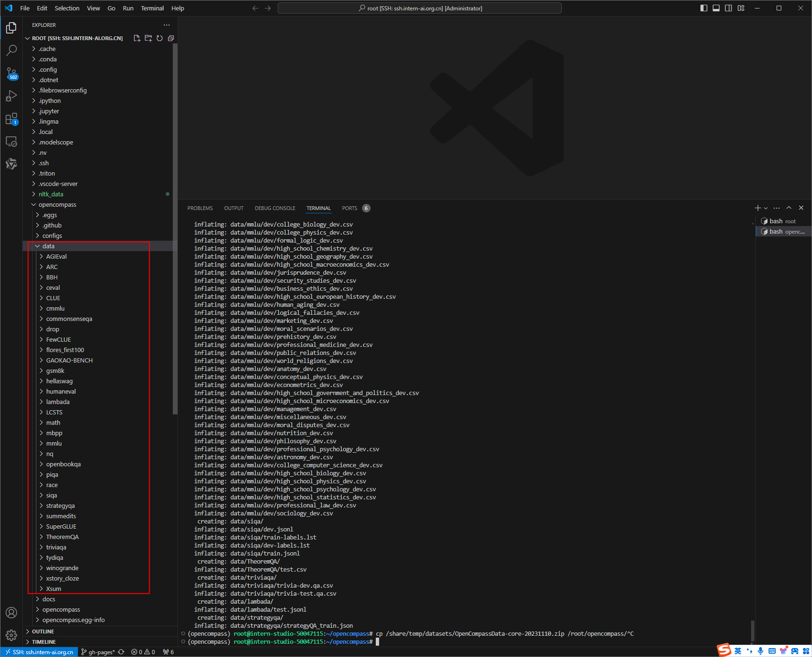The width and height of the screenshot is (812, 657).
Task: Click Sogou input method icon in tray
Action: click(x=725, y=650)
